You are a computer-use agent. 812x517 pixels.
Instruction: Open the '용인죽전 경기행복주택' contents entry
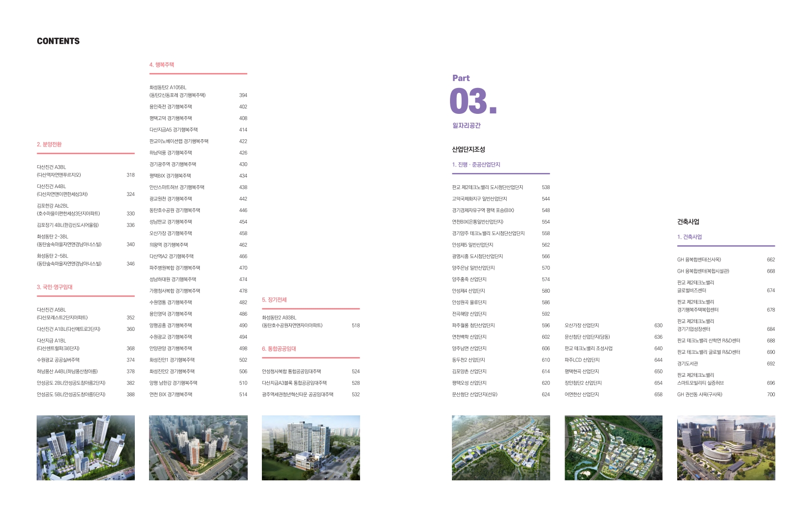click(171, 107)
